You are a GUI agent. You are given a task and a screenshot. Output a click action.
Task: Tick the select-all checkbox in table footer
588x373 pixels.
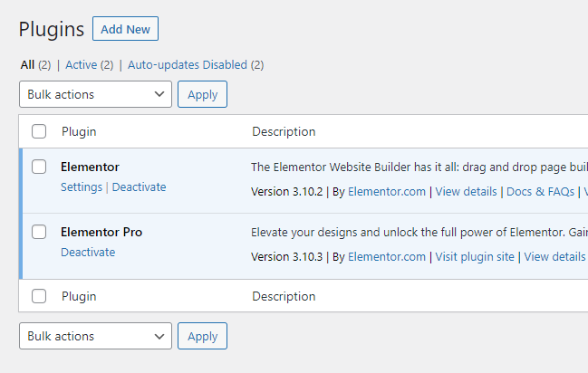(x=39, y=296)
